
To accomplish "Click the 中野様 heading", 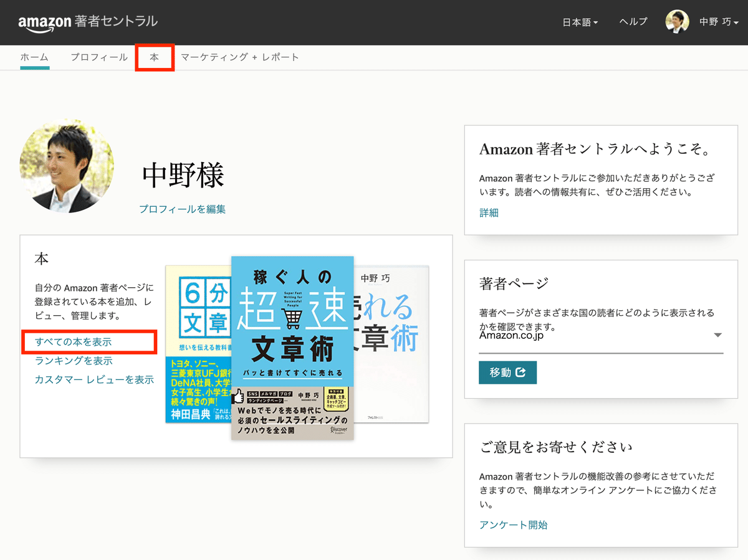I will click(x=183, y=175).
